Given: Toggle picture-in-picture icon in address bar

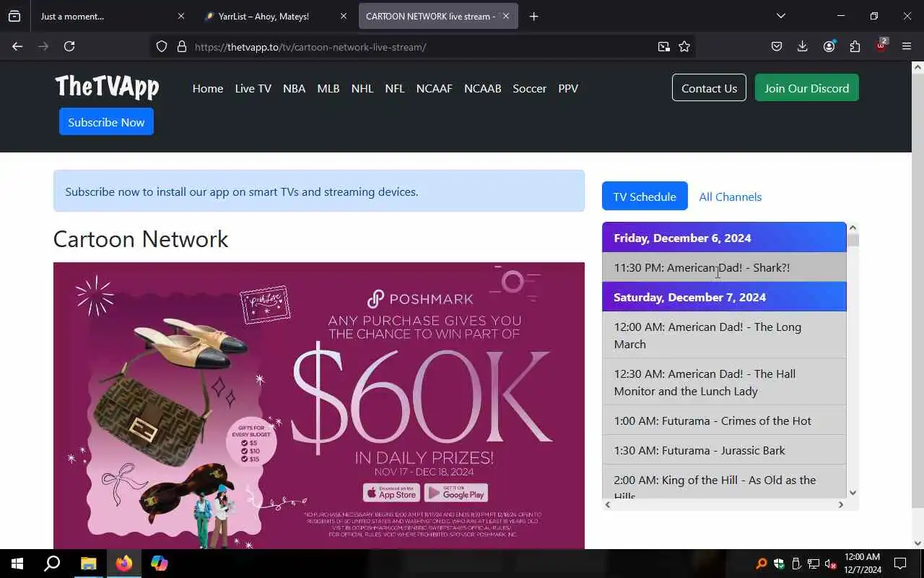Looking at the screenshot, I should pos(664,46).
